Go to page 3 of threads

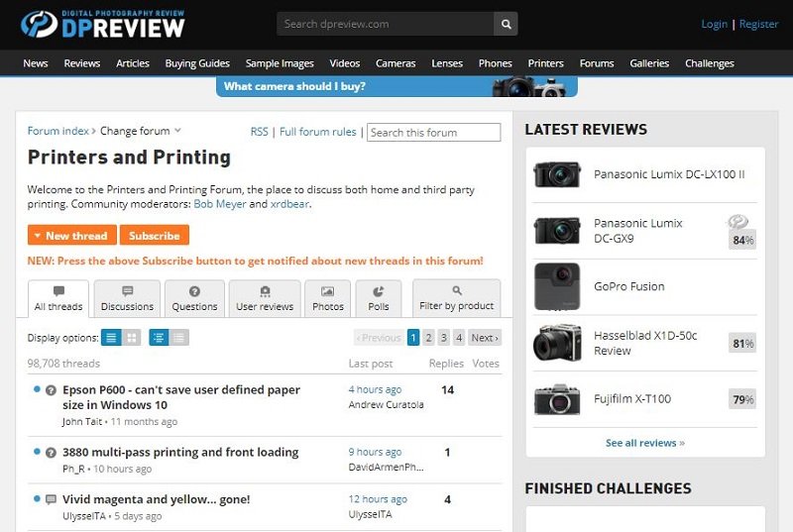pyautogui.click(x=443, y=338)
